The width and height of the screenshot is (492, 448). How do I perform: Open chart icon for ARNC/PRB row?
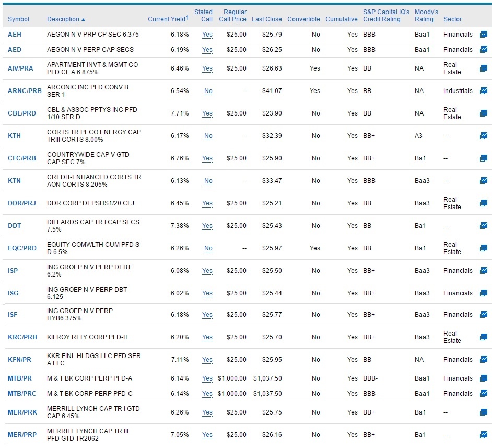point(484,91)
